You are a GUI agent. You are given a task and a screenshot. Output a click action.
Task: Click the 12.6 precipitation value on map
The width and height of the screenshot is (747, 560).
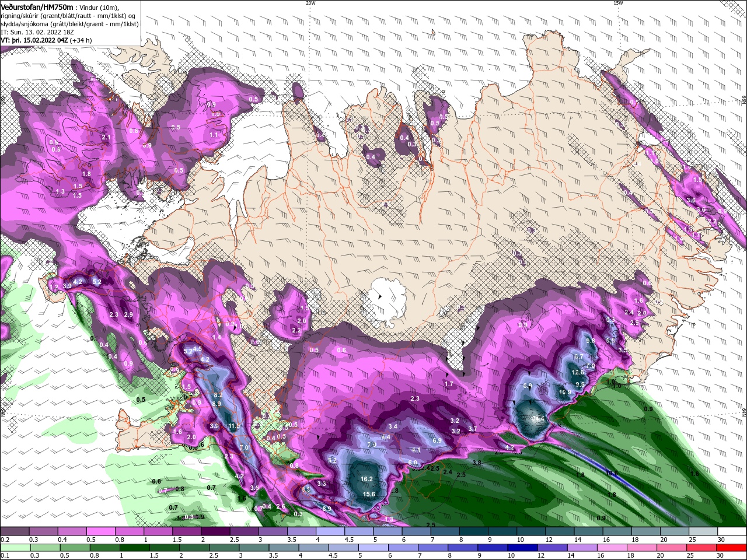coord(578,372)
